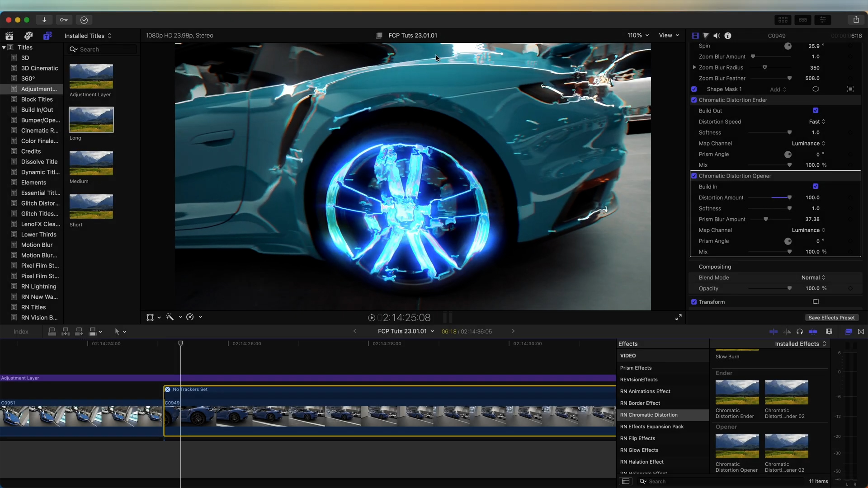Show the Photos and Audio sidebar icon
The image size is (868, 488).
(28, 36)
